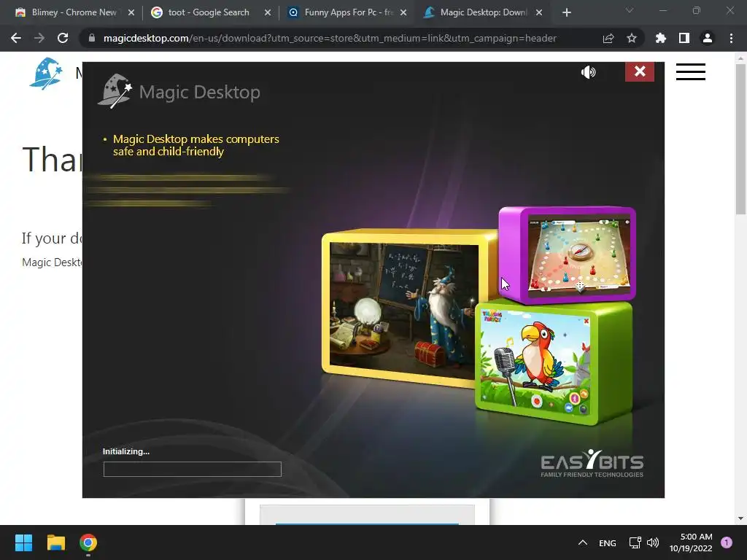Click the website wizard hat logo
Screen dimensions: 747x560
pyautogui.click(x=46, y=74)
